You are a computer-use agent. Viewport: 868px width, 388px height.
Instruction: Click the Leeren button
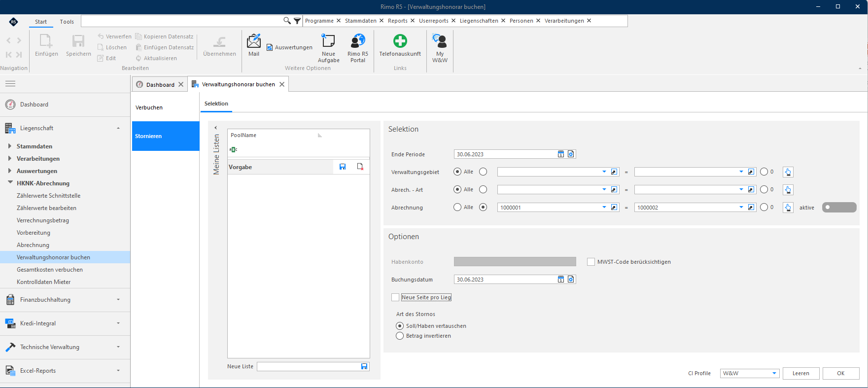click(x=801, y=373)
